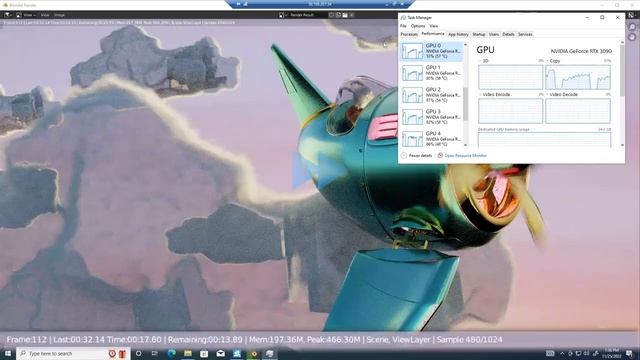Show hidden system tray icons

click(562, 353)
